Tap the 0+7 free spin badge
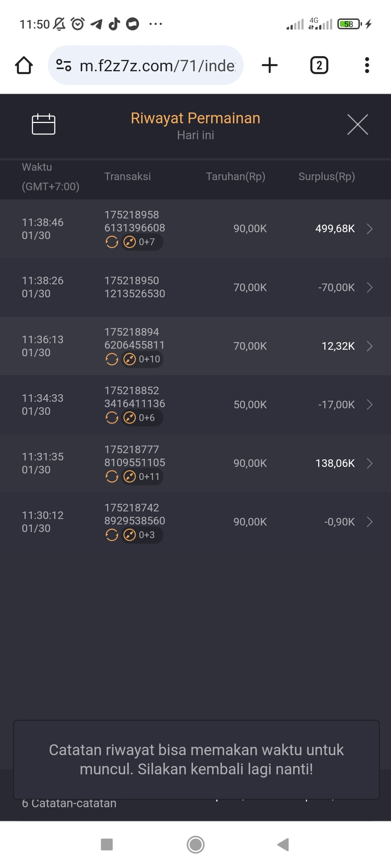 tap(142, 242)
